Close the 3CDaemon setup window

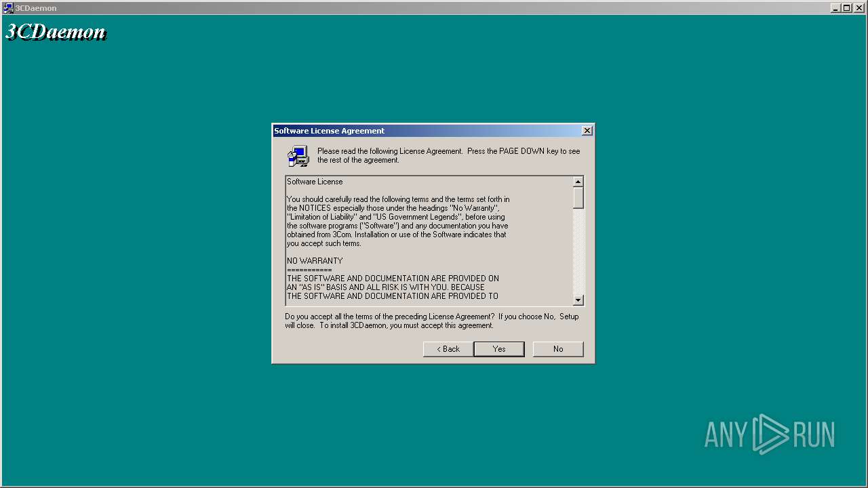pyautogui.click(x=859, y=8)
